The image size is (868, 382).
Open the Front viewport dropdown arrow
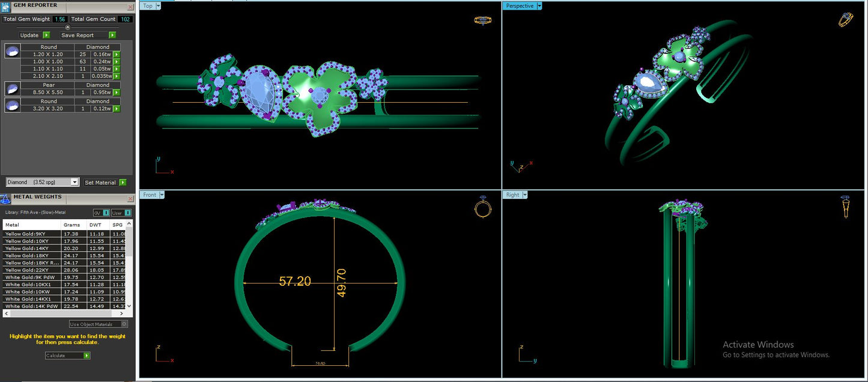tap(162, 195)
